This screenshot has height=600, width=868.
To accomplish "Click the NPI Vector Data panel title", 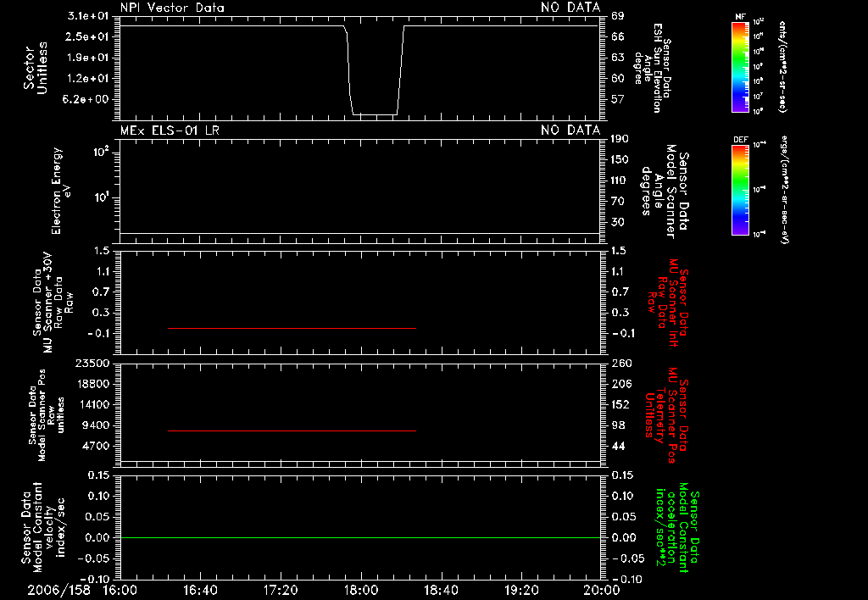I will [172, 8].
